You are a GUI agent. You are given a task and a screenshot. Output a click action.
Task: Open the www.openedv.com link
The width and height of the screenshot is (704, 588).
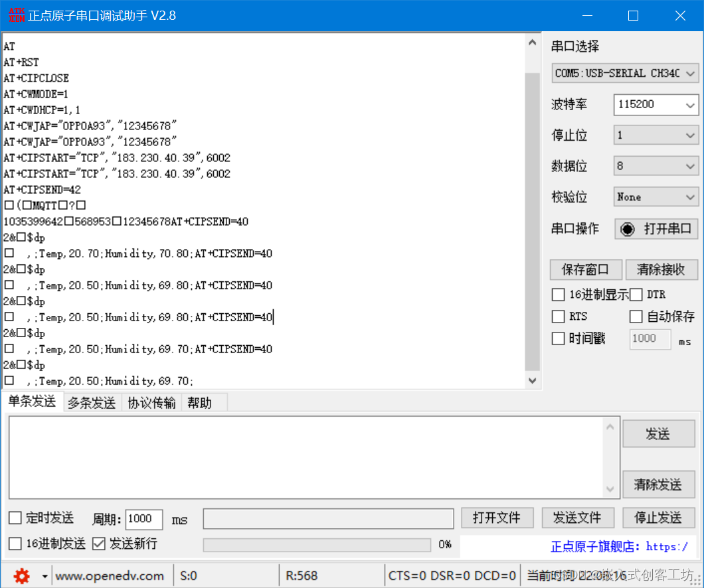pyautogui.click(x=111, y=575)
